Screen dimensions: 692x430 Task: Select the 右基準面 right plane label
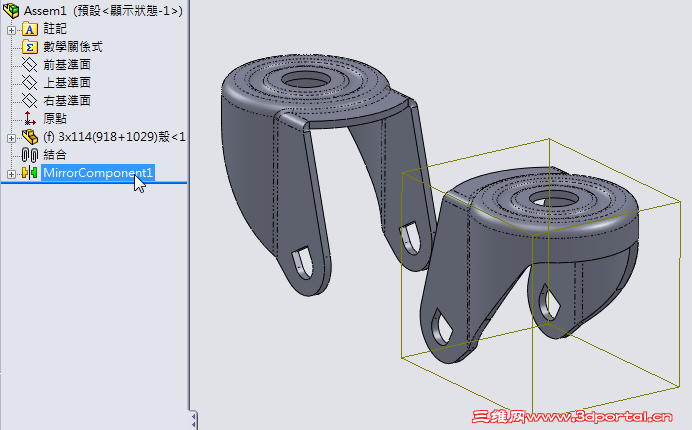(67, 101)
